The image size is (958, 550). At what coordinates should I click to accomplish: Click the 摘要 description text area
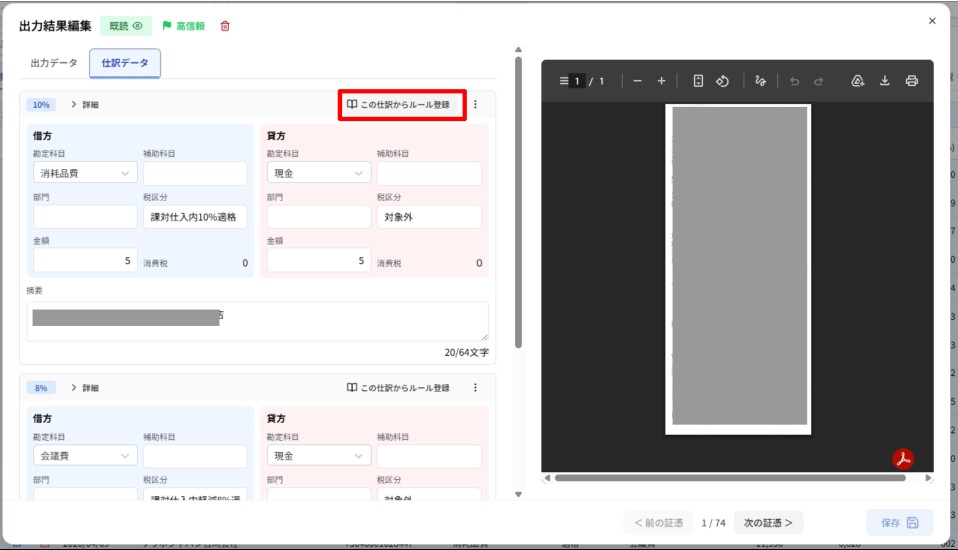[x=257, y=321]
